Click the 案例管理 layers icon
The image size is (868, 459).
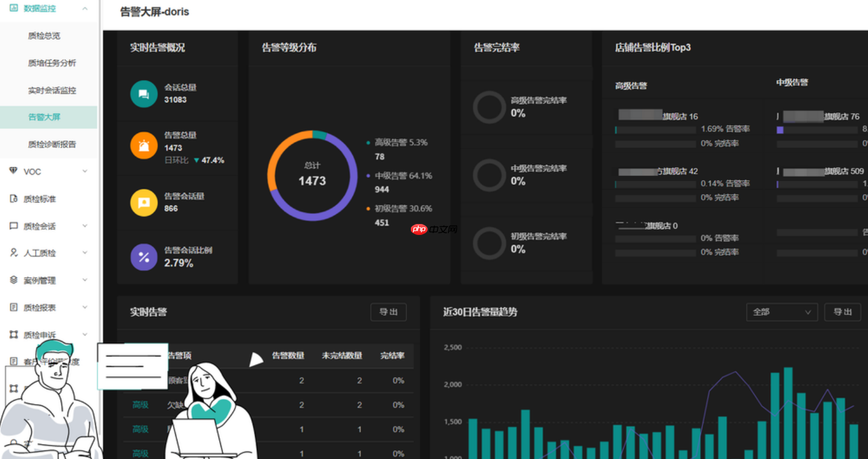tap(13, 280)
